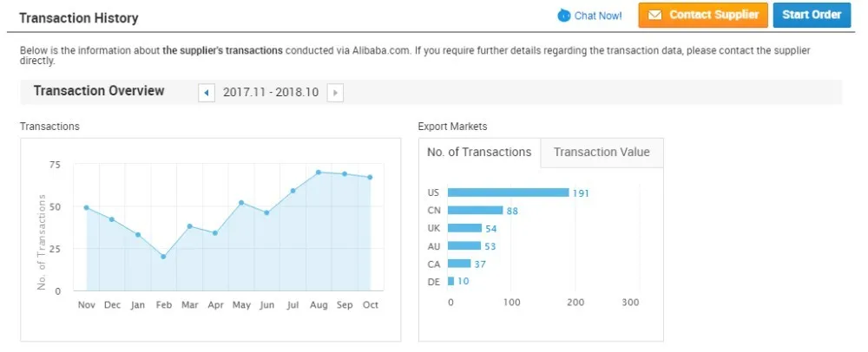Click Contact Supplier button
The width and height of the screenshot is (868, 352).
point(703,15)
